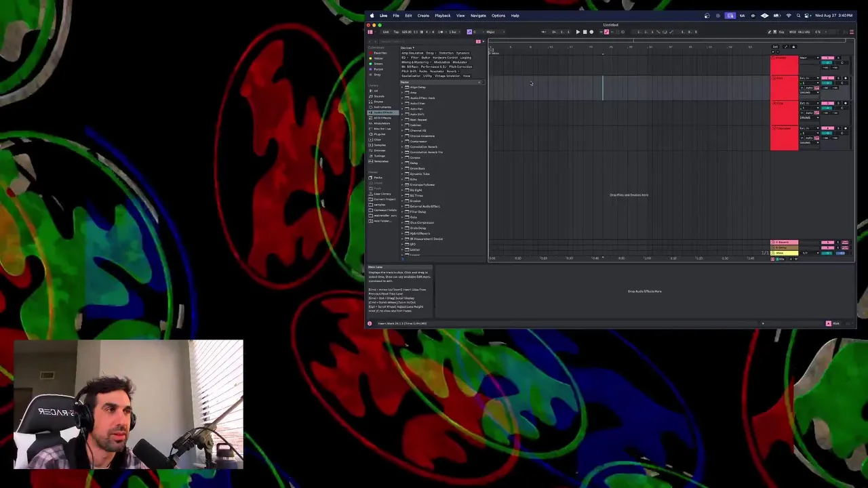Click the macOS Wi-Fi icon

(789, 16)
